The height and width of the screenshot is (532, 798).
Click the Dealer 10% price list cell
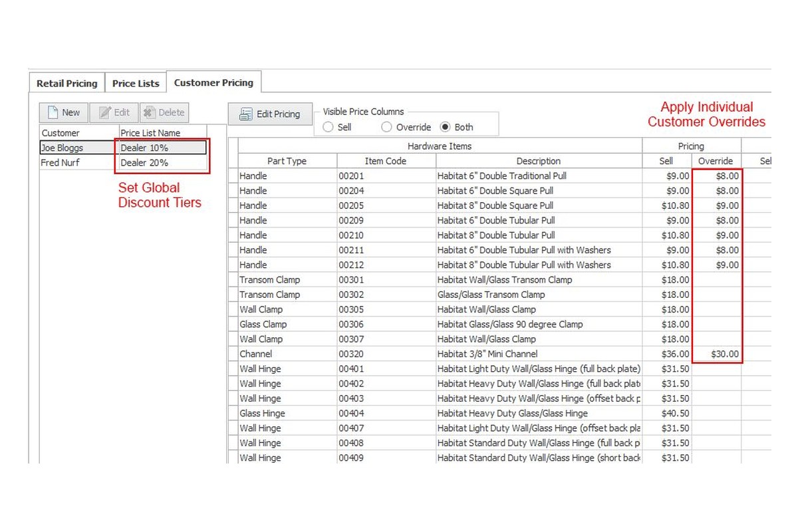click(163, 148)
